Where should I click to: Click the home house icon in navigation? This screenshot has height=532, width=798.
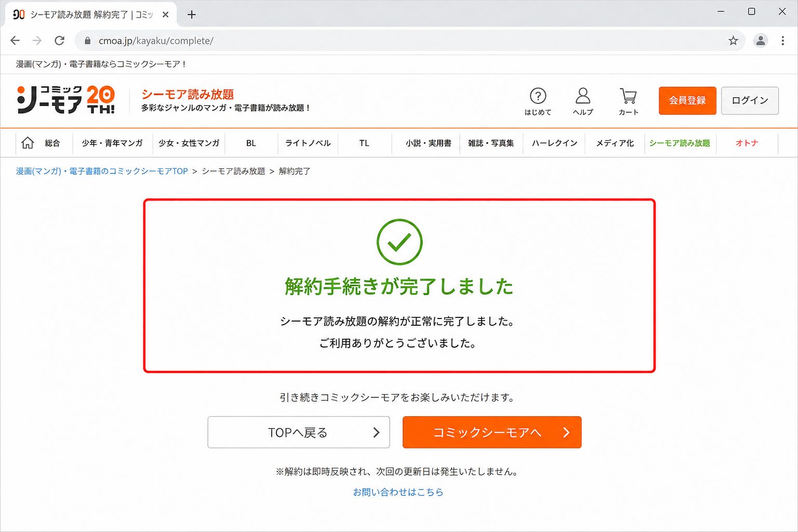coord(28,143)
